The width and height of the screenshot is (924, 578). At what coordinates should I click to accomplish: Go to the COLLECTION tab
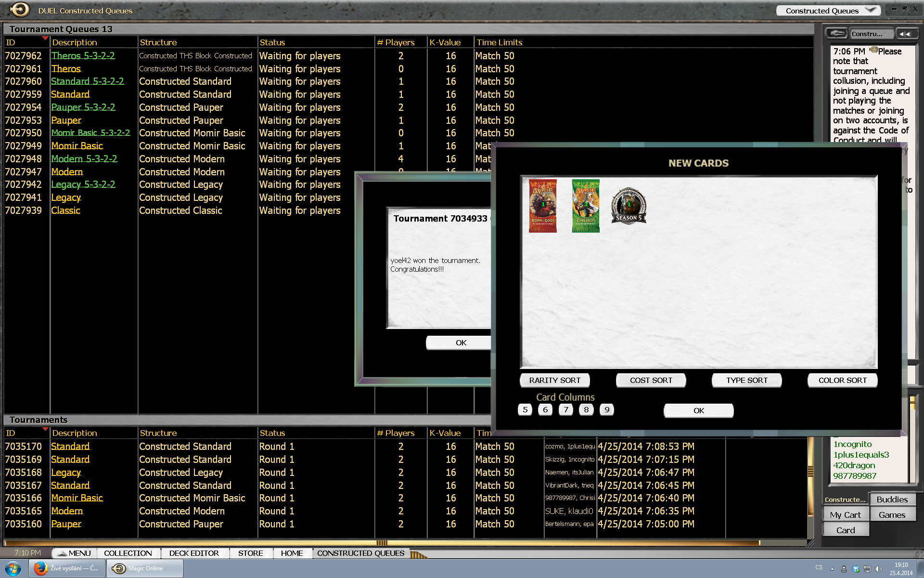[128, 553]
